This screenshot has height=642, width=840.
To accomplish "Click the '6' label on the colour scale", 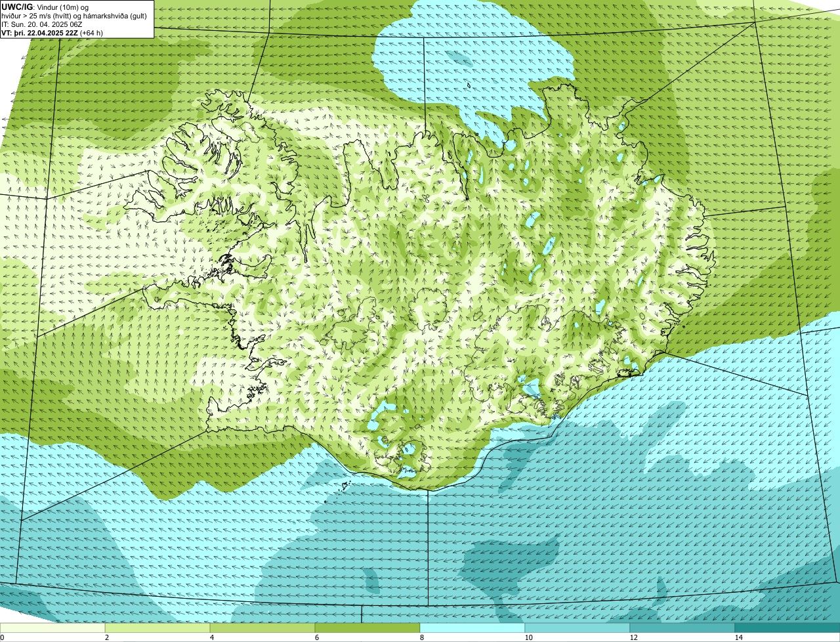I will [x=316, y=637].
